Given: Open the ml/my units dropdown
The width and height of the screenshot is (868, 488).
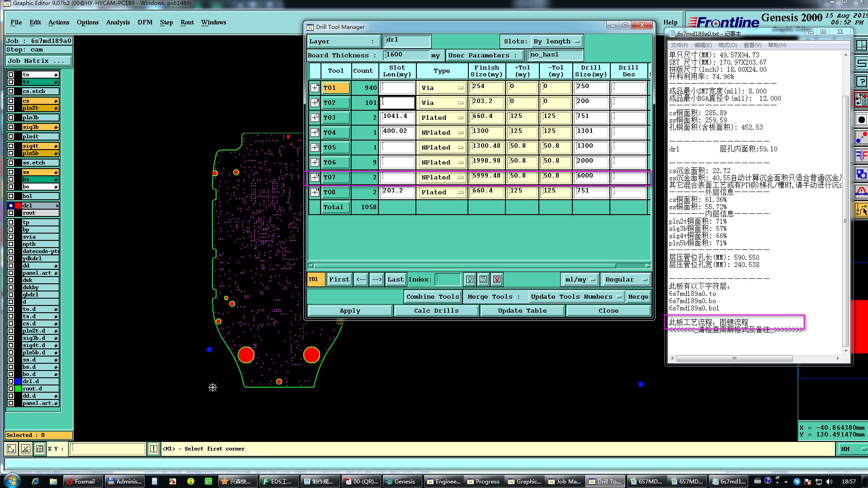Looking at the screenshot, I should [580, 280].
